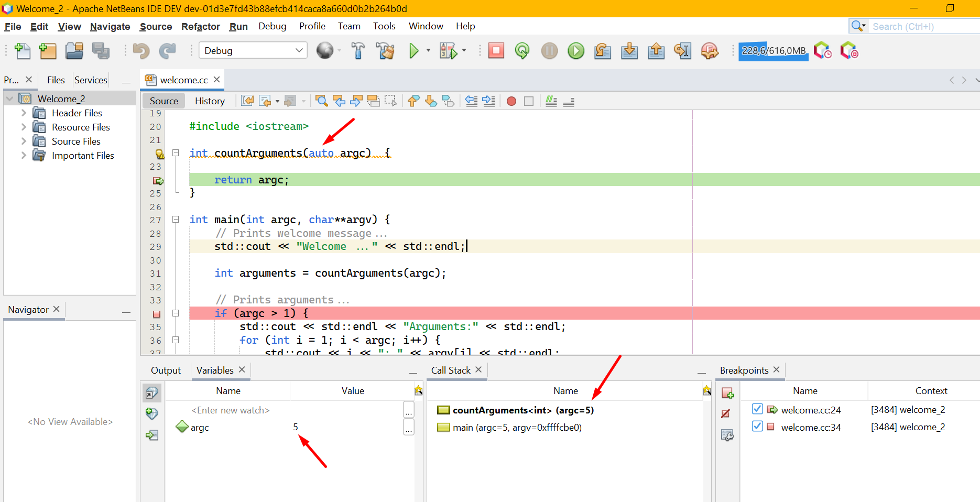
Task: Restart the debug session icon
Action: [522, 51]
